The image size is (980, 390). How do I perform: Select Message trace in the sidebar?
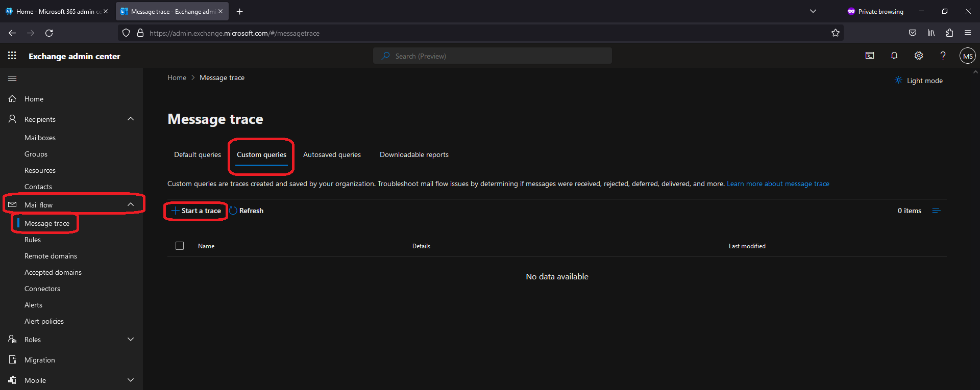[x=47, y=223]
